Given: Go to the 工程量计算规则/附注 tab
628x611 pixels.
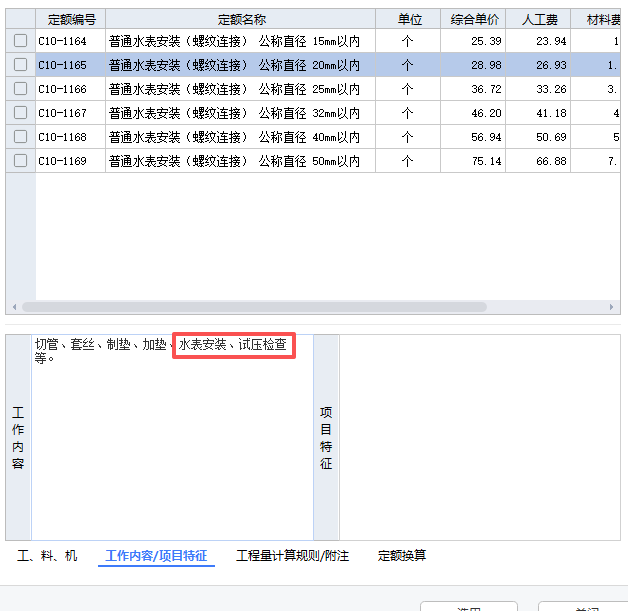Looking at the screenshot, I should [292, 556].
